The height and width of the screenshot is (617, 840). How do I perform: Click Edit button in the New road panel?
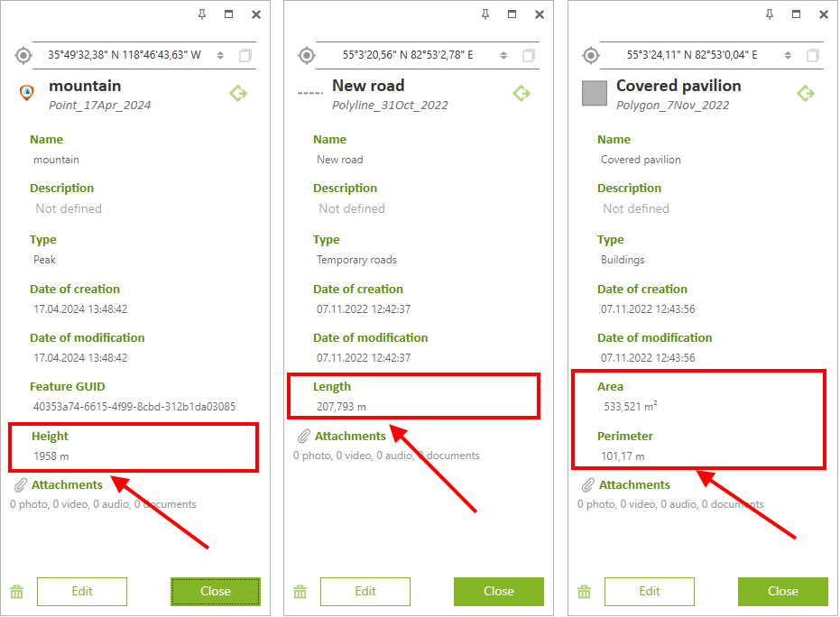pos(365,592)
